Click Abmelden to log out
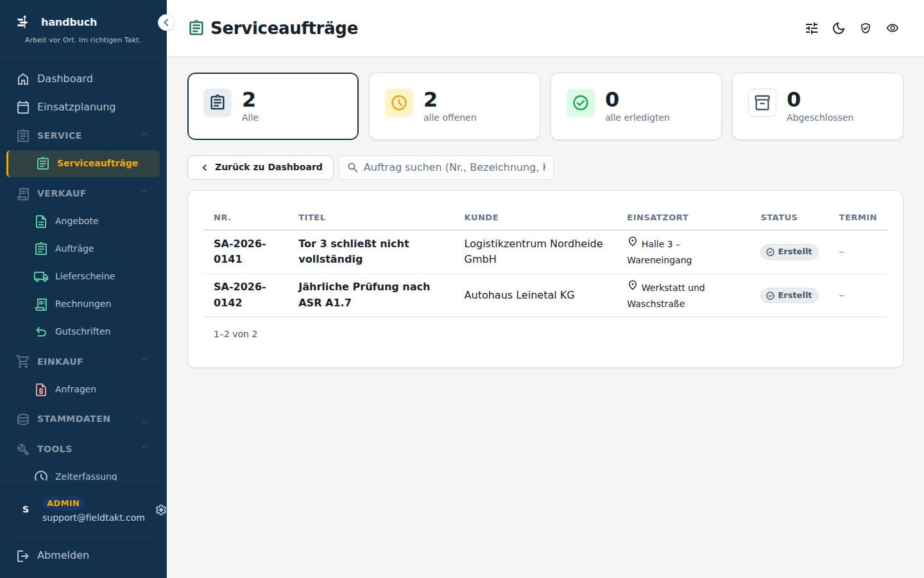This screenshot has height=578, width=924. point(83,555)
